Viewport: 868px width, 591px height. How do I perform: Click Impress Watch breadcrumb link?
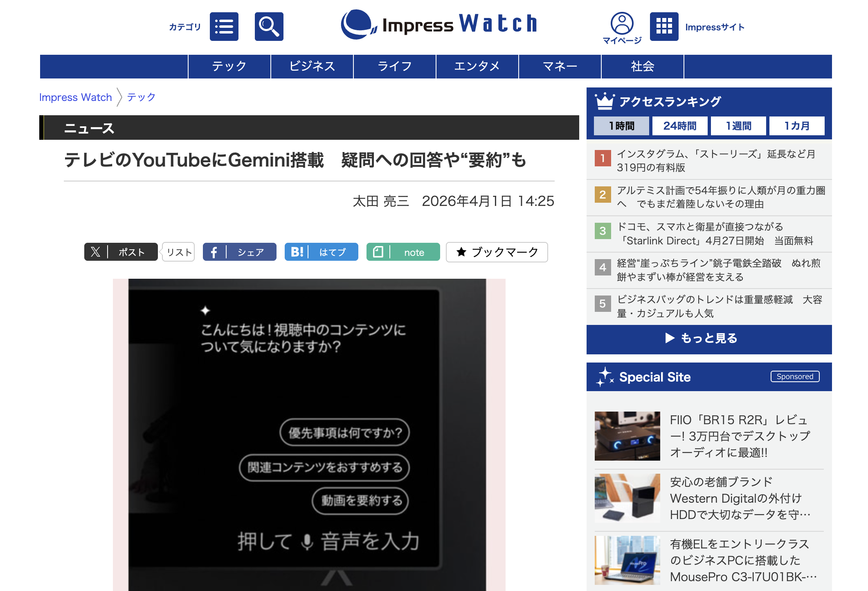75,97
